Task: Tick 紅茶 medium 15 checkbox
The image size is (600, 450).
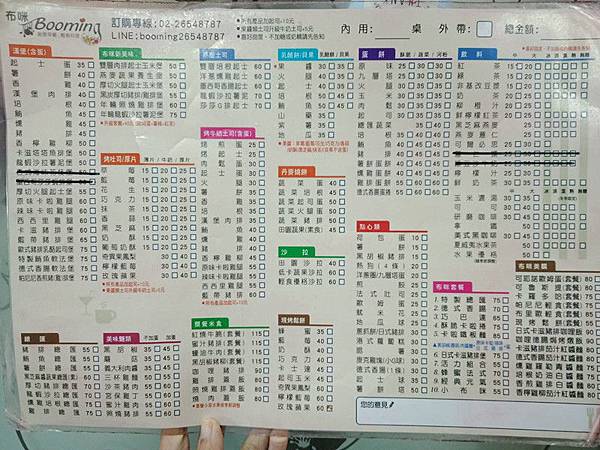Action: [519, 66]
